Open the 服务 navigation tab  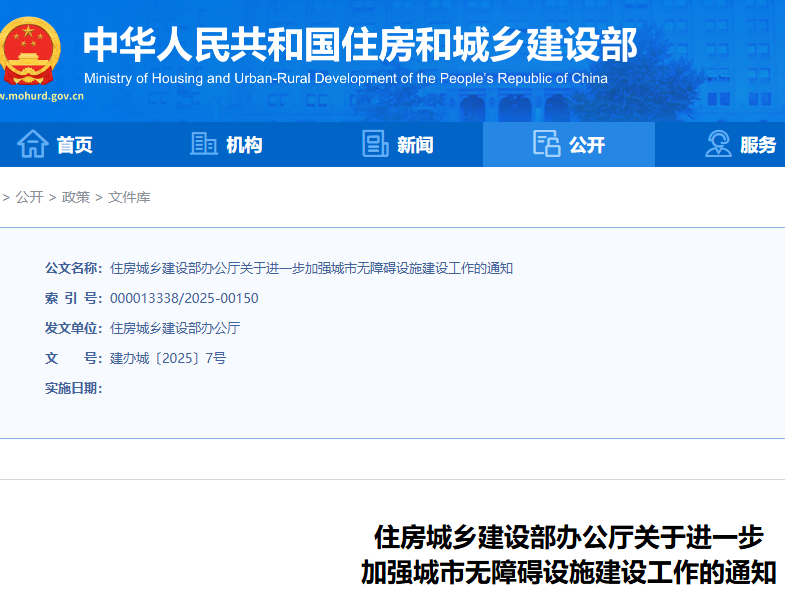click(x=720, y=144)
